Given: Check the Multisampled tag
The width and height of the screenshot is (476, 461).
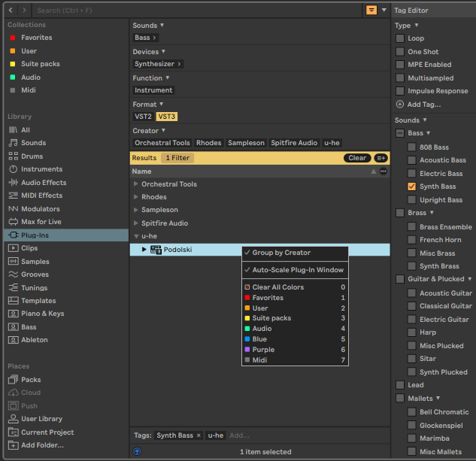Looking at the screenshot, I should [400, 78].
